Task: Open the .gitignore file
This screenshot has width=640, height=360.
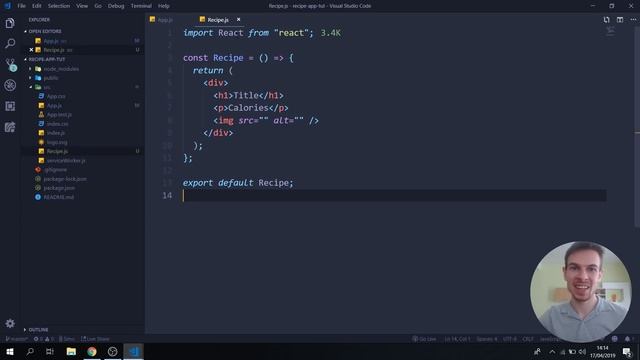Action: click(x=56, y=170)
